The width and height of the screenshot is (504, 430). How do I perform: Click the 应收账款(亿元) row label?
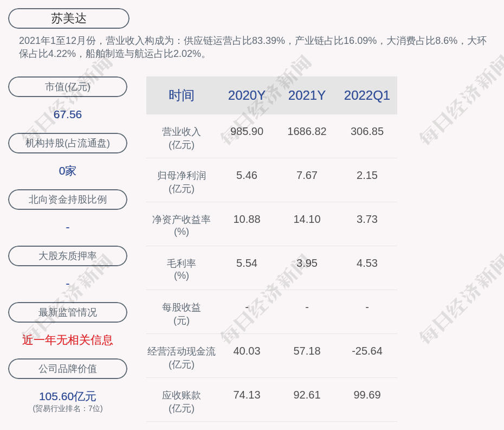(x=182, y=402)
